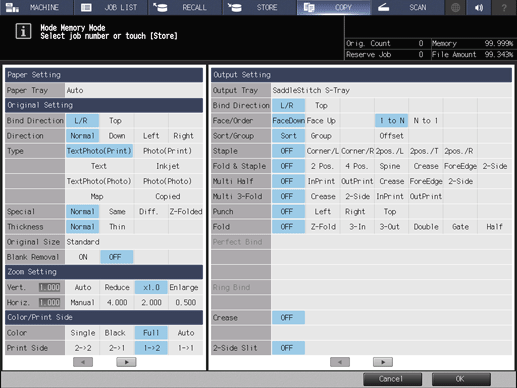Select the Full color option
The height and width of the screenshot is (388, 517).
[151, 333]
